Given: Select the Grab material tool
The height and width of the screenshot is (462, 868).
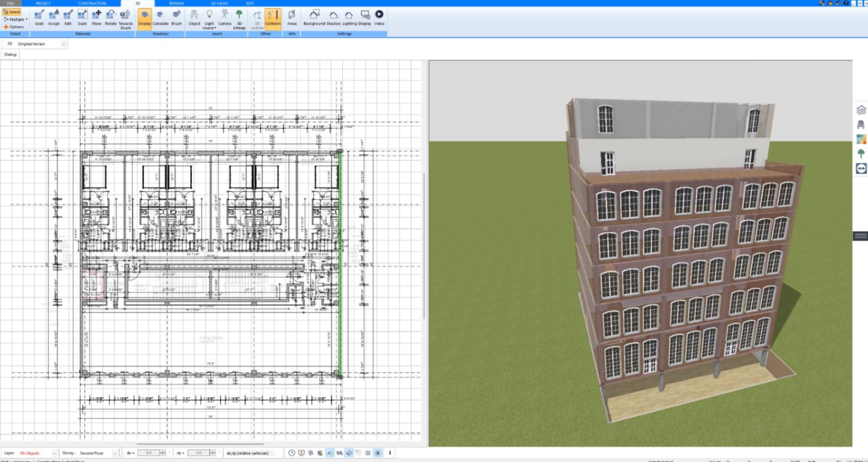Looking at the screenshot, I should (x=39, y=17).
